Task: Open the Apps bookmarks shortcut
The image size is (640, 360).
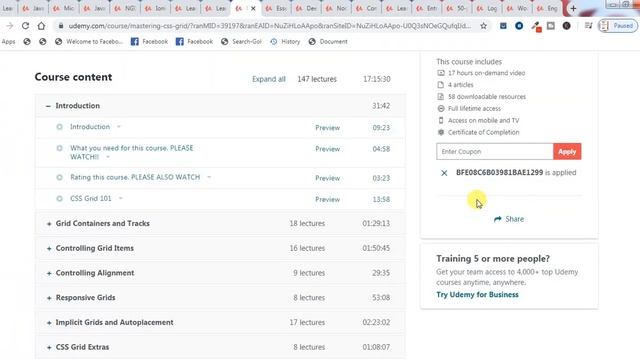Action: [x=8, y=42]
